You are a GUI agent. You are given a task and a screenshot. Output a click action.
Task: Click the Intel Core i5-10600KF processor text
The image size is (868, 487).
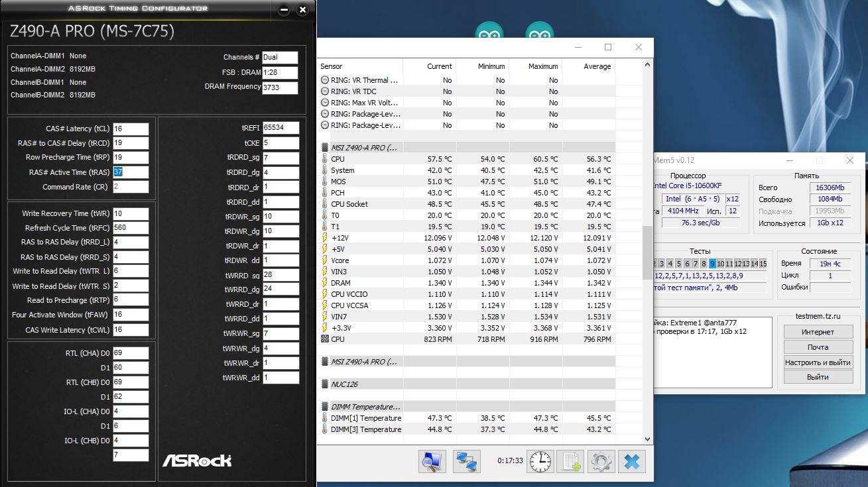click(686, 186)
